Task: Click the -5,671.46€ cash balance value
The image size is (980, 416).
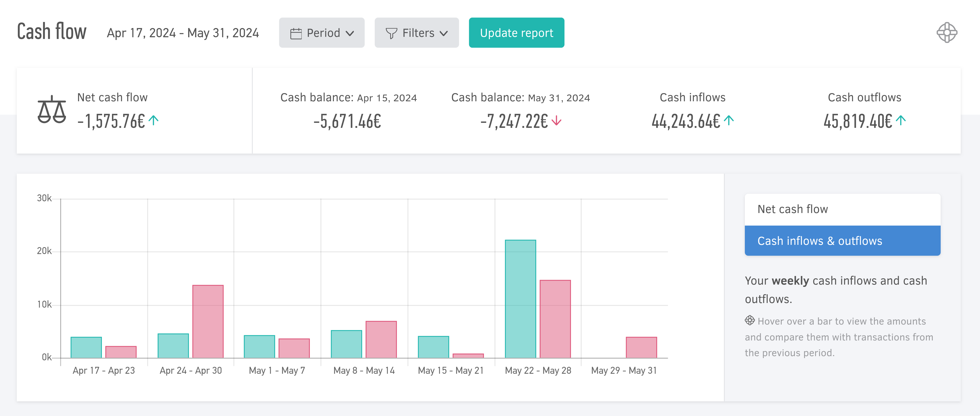Action: (347, 121)
